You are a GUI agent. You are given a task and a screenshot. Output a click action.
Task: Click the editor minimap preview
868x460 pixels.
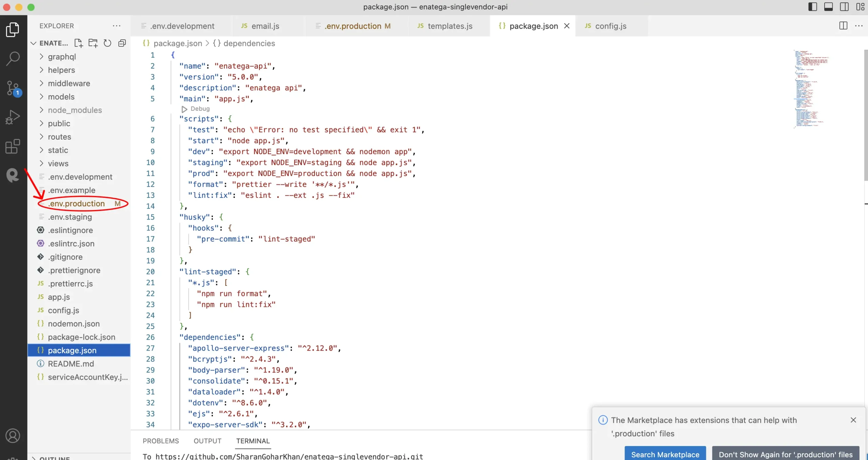810,88
